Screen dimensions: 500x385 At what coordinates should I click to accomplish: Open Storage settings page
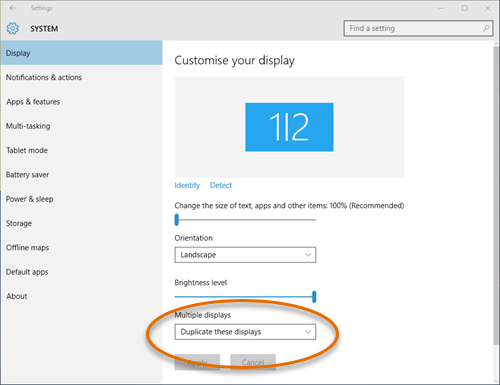click(19, 223)
